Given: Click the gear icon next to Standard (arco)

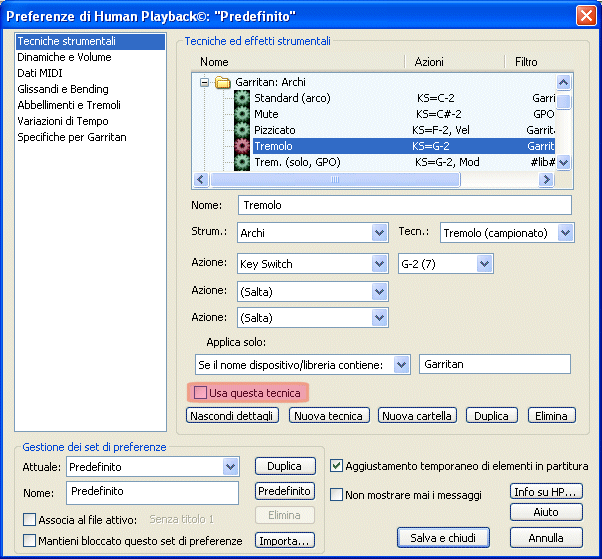Looking at the screenshot, I should 241,99.
